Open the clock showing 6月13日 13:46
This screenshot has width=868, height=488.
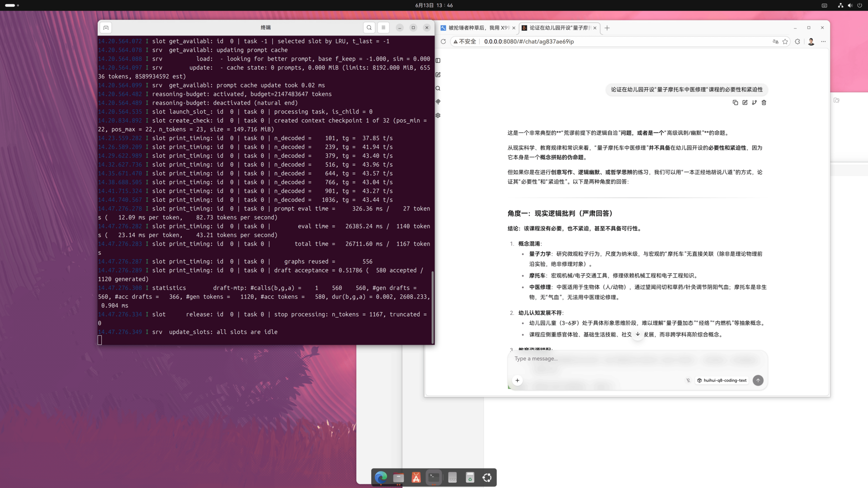(434, 5)
